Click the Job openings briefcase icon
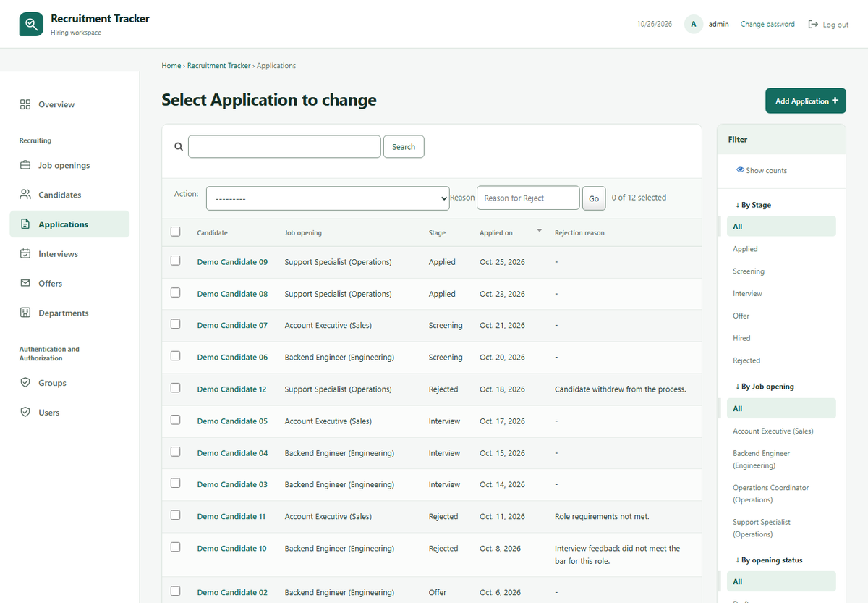Screen dimensions: 868x603 [25, 165]
